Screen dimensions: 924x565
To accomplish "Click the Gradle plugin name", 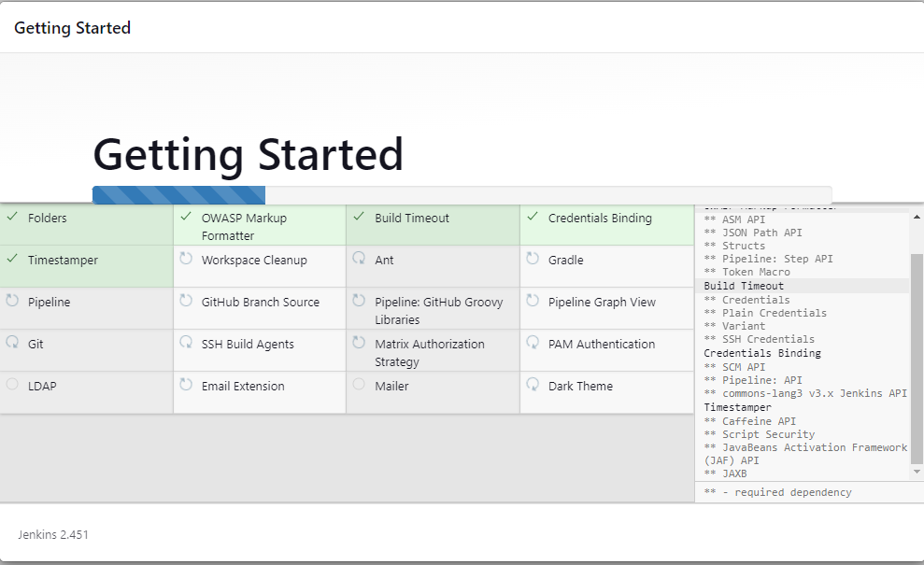I will (x=566, y=260).
